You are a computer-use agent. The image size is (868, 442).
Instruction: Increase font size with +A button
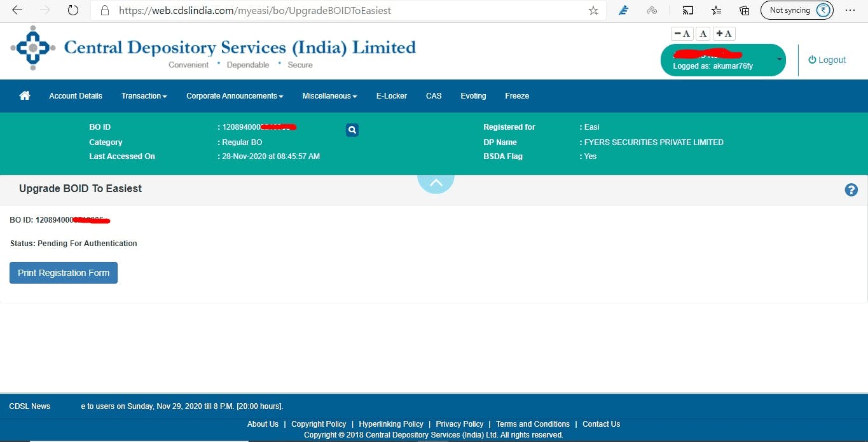point(724,34)
